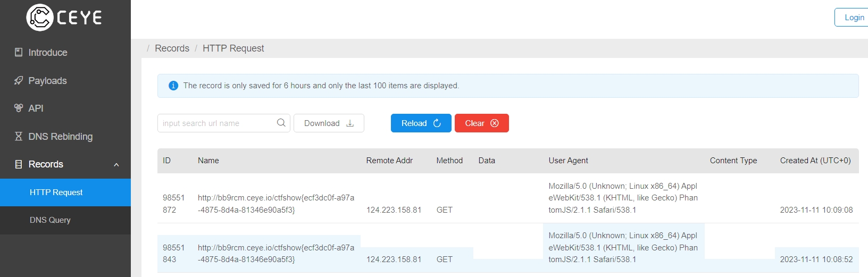
Task: Focus the search url name field
Action: point(223,123)
